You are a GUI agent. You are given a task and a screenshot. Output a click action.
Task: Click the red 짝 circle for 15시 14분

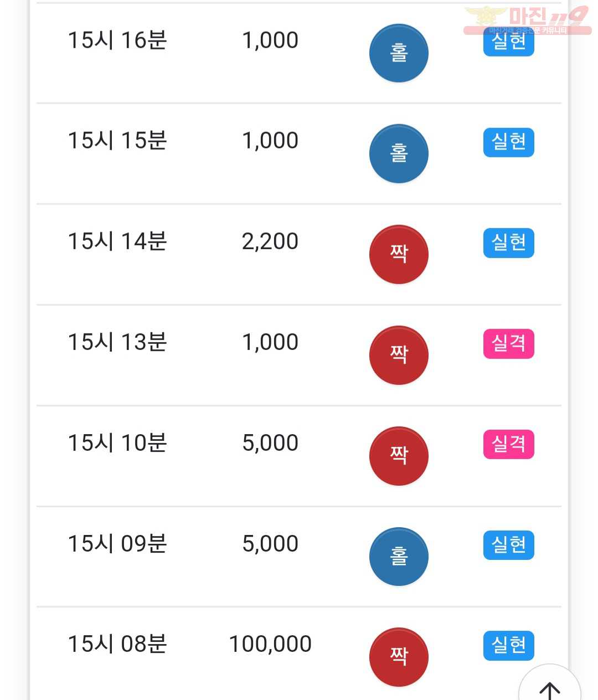click(x=399, y=254)
